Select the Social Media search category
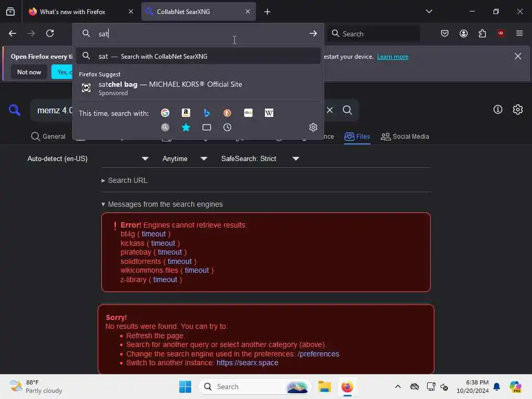This screenshot has height=399, width=532. pyautogui.click(x=405, y=137)
